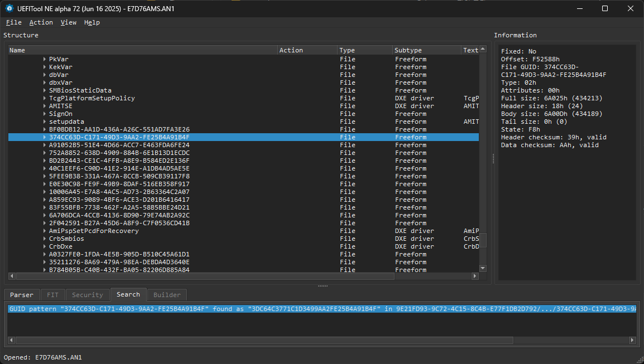Select the 5FEE9B38-331A-467A-8CCB-509CB39117F8 row
The width and height of the screenshot is (644, 364).
(x=243, y=176)
